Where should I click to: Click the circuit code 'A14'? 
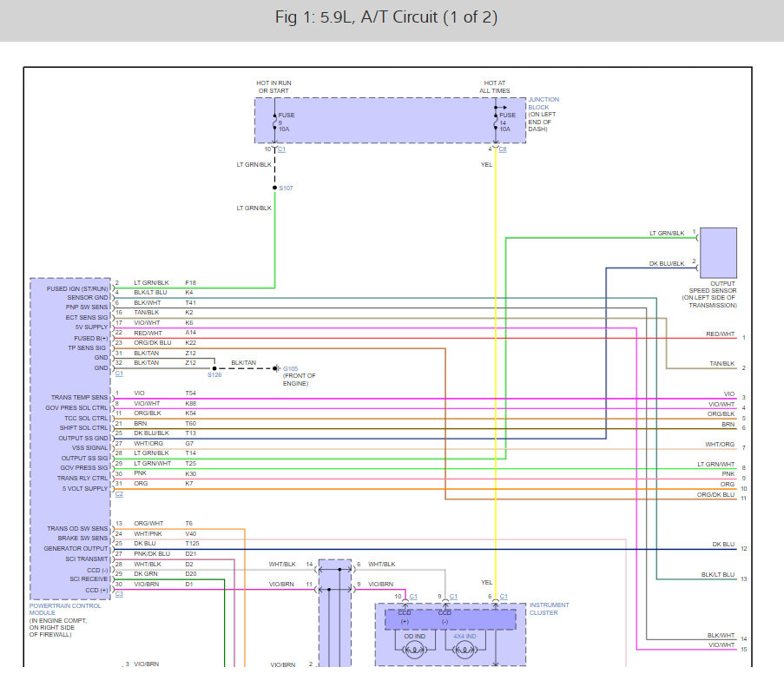190,333
